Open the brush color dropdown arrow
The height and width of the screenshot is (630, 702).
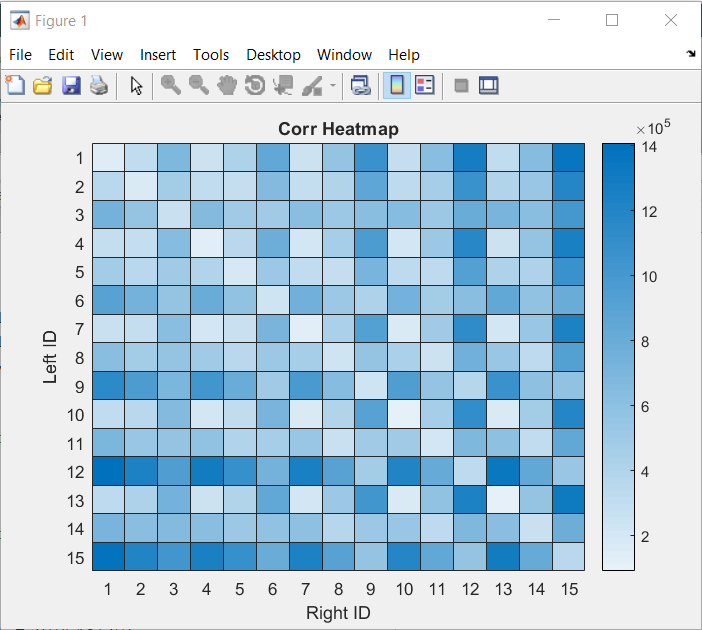(333, 85)
